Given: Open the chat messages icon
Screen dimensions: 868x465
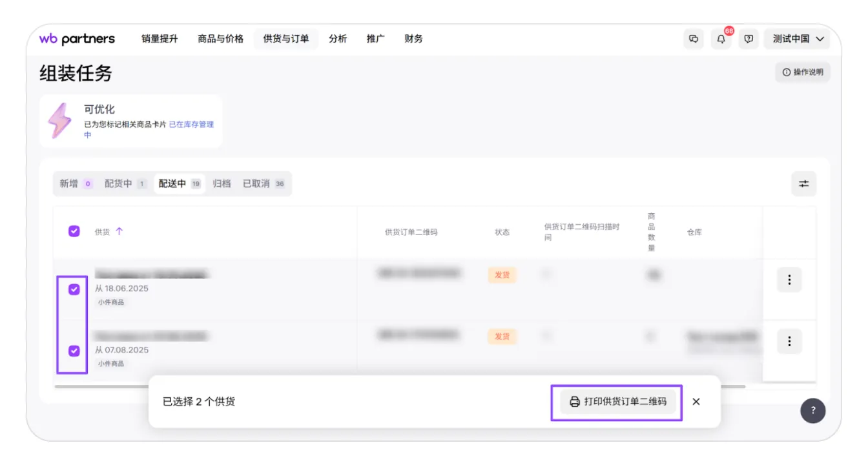Looking at the screenshot, I should [x=694, y=39].
